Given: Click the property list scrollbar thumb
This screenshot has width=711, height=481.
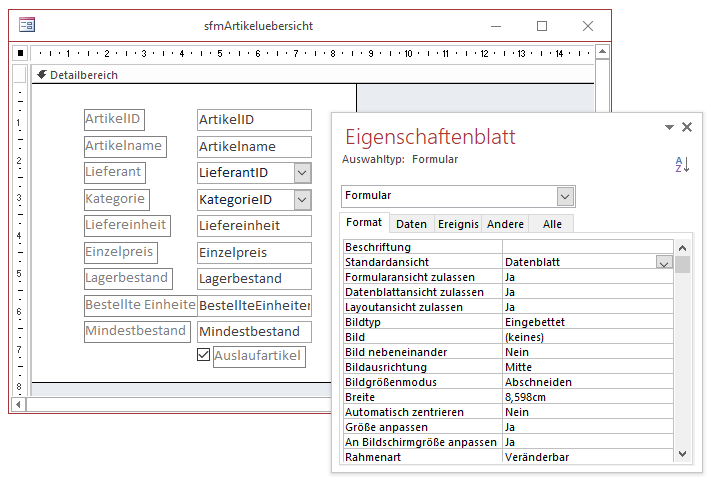Looking at the screenshot, I should click(682, 265).
